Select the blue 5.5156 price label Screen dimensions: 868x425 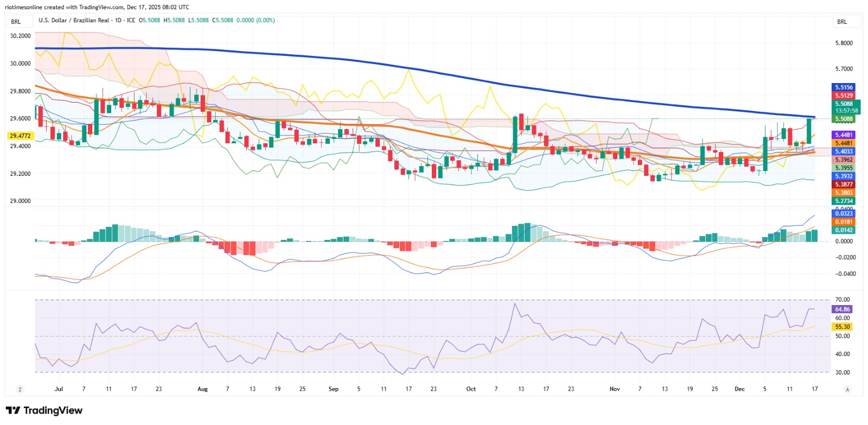coord(844,87)
